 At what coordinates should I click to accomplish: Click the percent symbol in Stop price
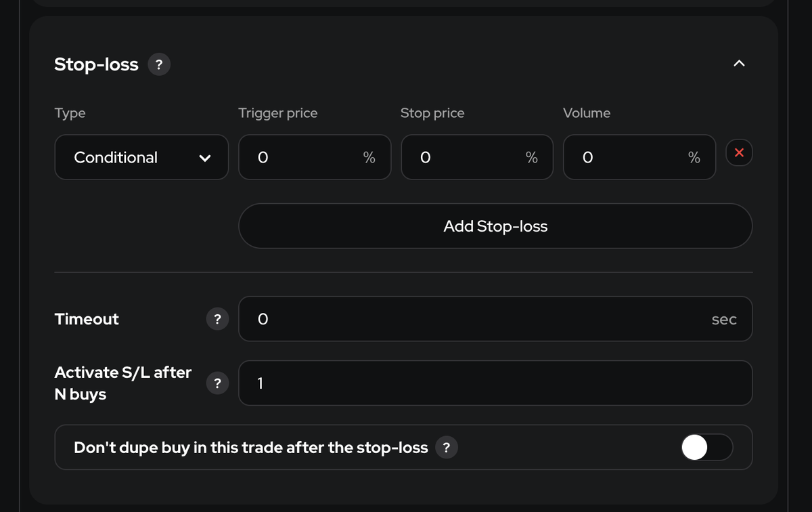tap(532, 158)
